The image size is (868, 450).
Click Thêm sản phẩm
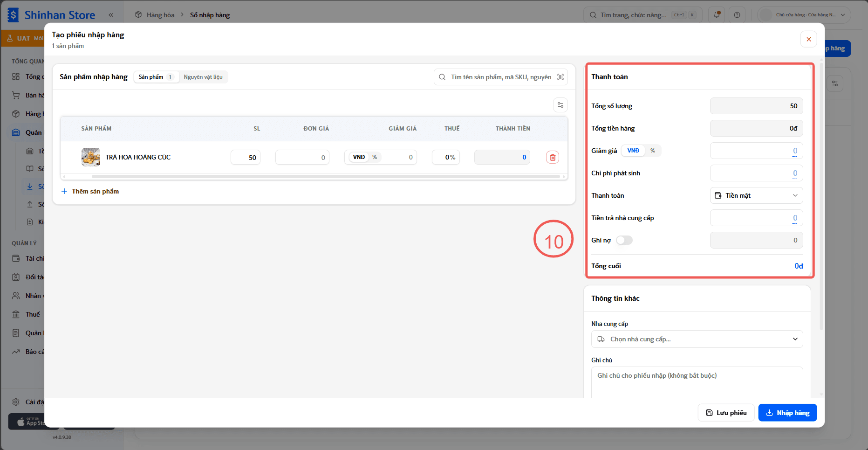point(90,191)
